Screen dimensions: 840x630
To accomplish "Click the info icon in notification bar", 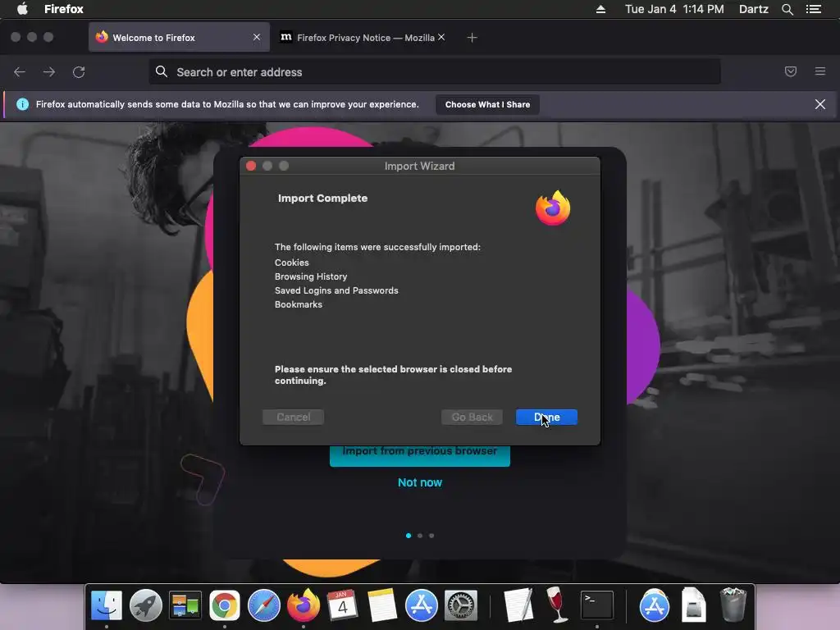I will pos(22,104).
